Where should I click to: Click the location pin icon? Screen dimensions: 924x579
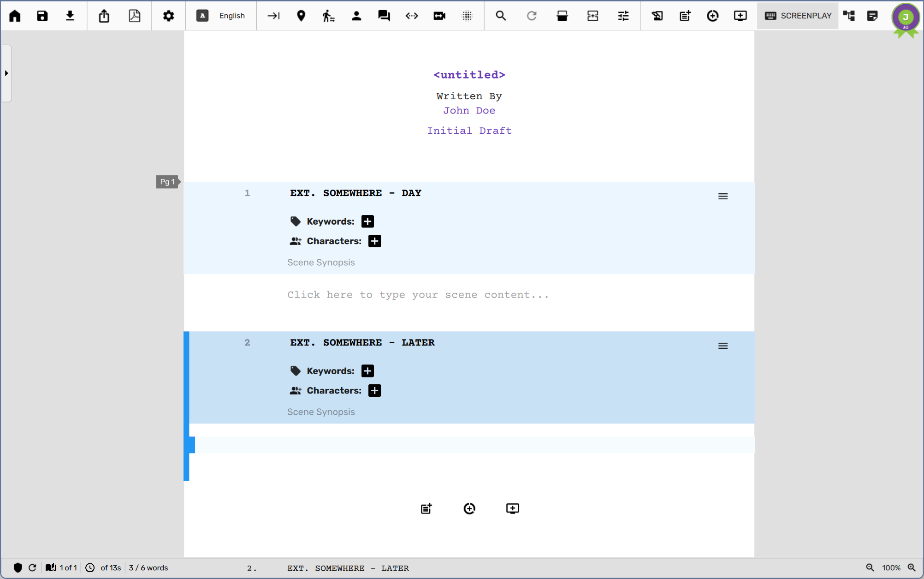(301, 16)
